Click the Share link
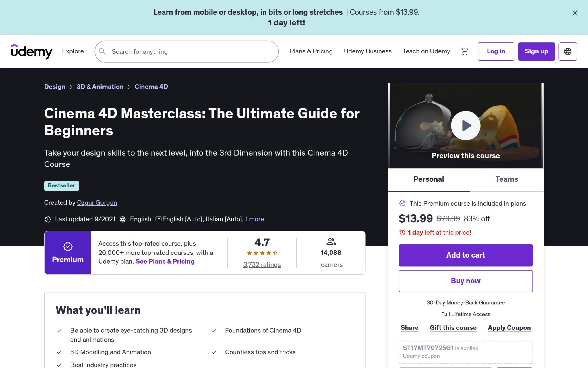This screenshot has height=368, width=588. (x=409, y=327)
